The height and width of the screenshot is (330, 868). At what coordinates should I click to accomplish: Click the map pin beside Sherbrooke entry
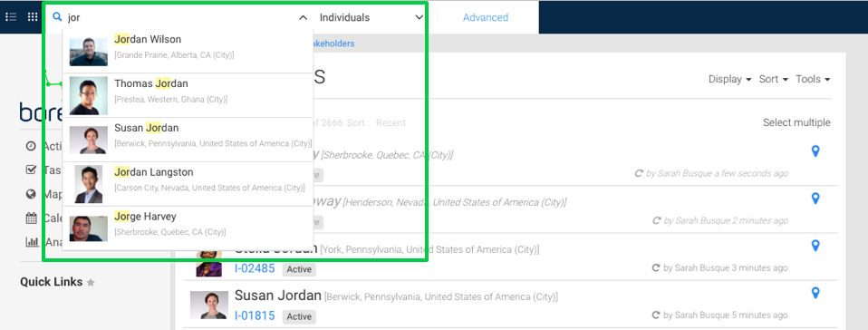point(815,151)
